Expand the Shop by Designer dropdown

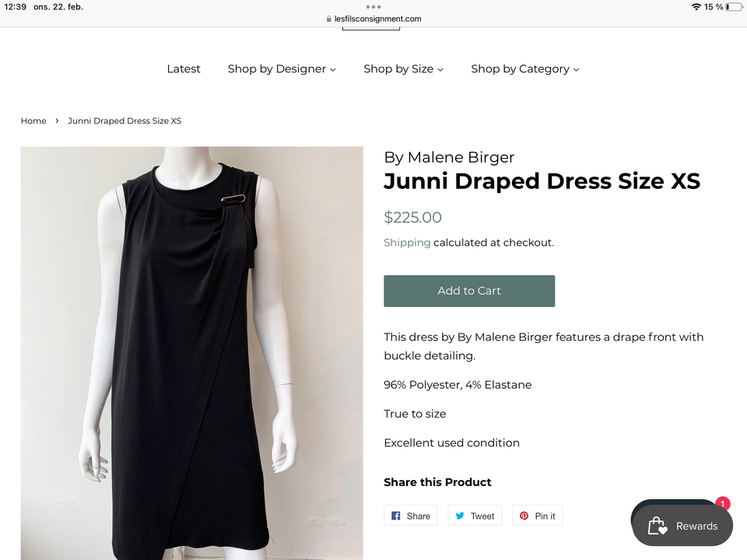click(282, 69)
